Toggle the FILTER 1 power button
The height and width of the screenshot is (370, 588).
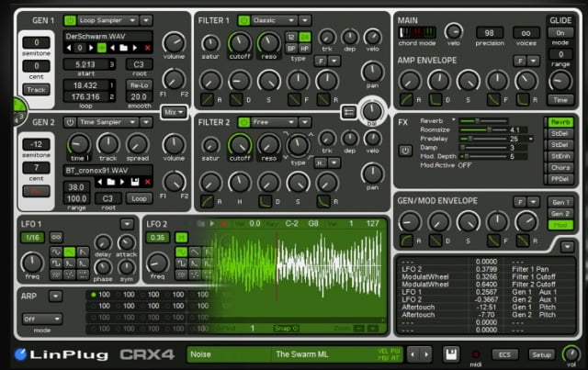[x=243, y=19]
